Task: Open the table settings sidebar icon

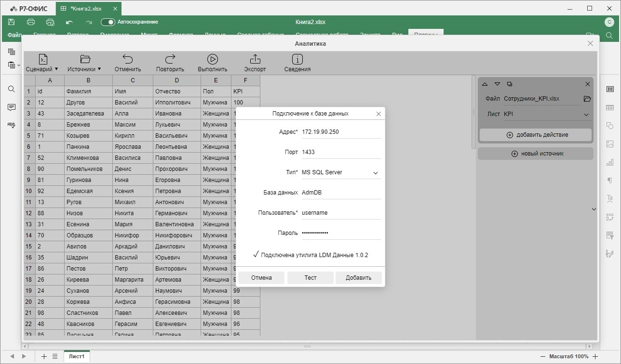Action: tap(610, 107)
